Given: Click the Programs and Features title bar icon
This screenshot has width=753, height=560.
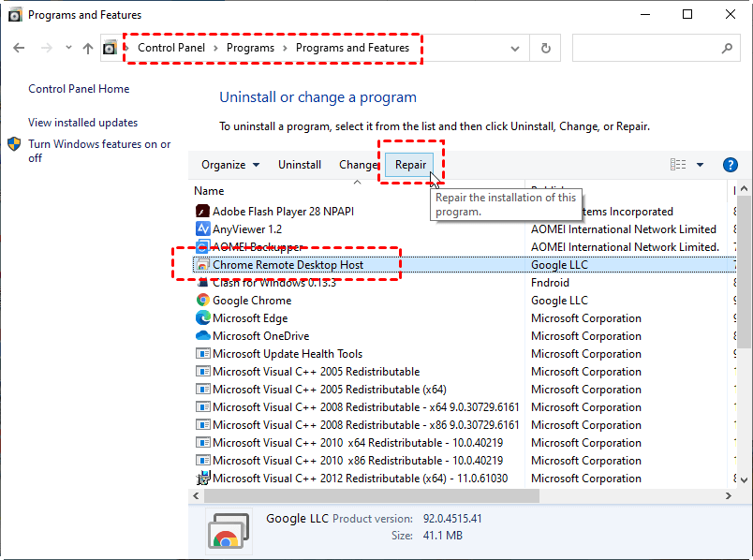Looking at the screenshot, I should click(15, 15).
